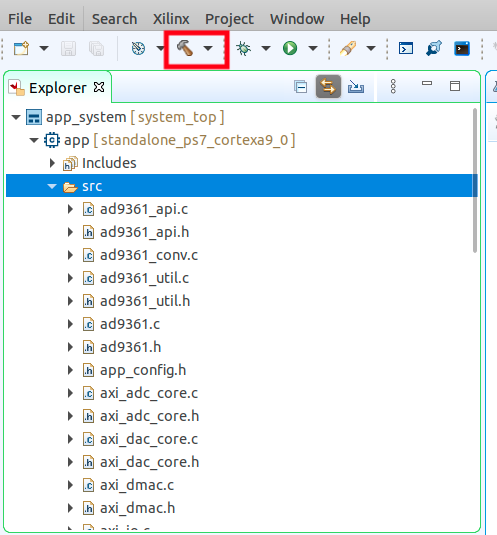The width and height of the screenshot is (497, 535).
Task: Collapse the app project node
Action: click(34, 140)
